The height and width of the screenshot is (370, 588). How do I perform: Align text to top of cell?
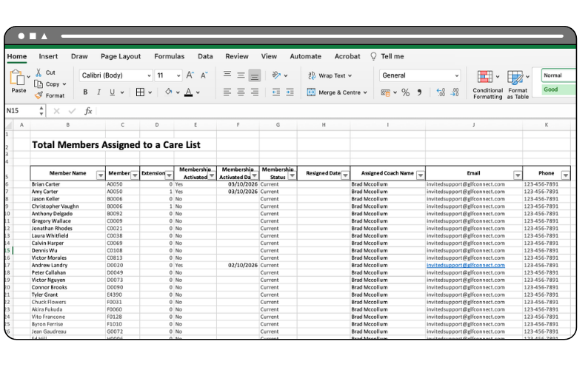coord(227,75)
